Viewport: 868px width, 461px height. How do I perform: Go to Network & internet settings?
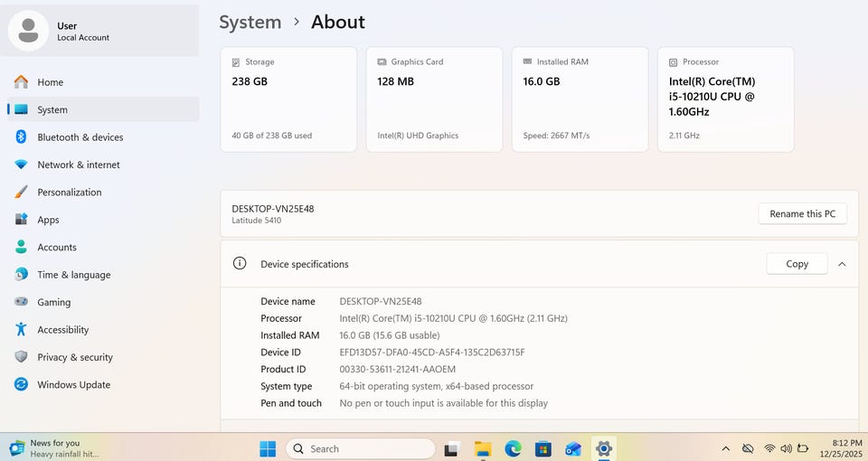coord(78,165)
